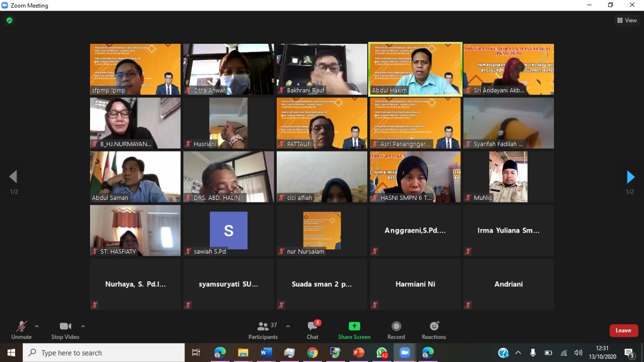Click the Windows search box
Screen dimensions: 644x362
coord(104,352)
